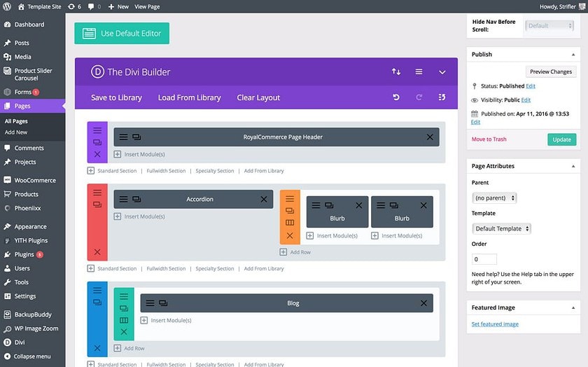
Task: Remove the second Blurb module
Action: (423, 205)
